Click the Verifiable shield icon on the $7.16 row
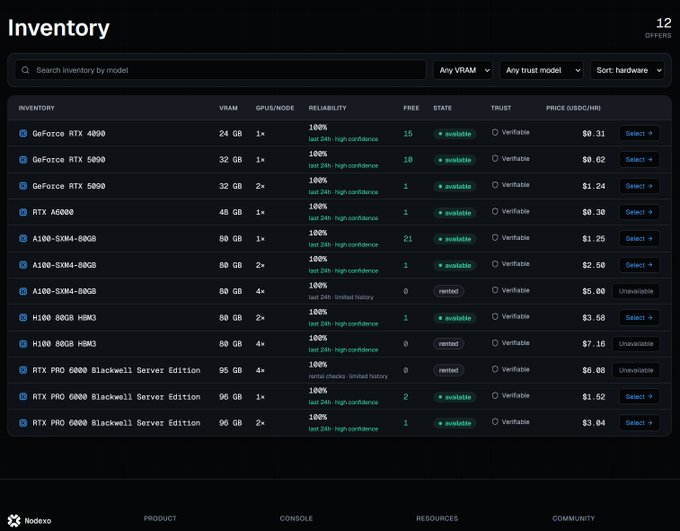This screenshot has width=680, height=531. click(x=495, y=343)
